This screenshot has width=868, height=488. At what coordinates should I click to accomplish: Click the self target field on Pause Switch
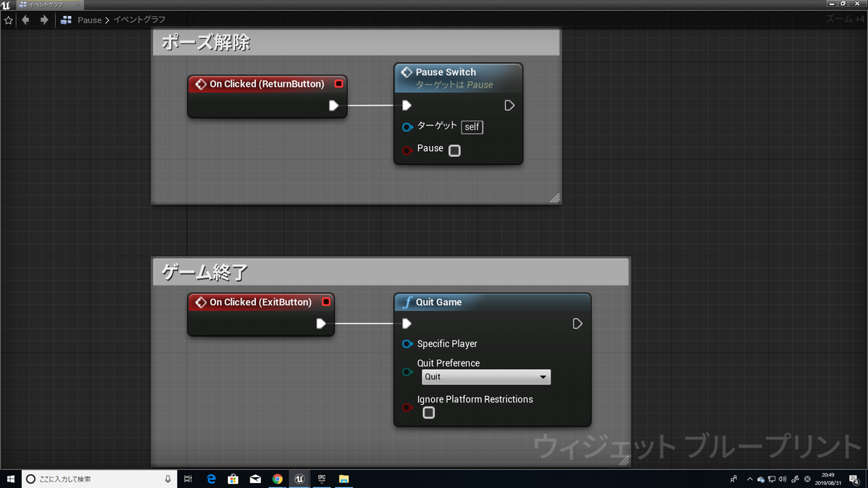click(x=472, y=127)
